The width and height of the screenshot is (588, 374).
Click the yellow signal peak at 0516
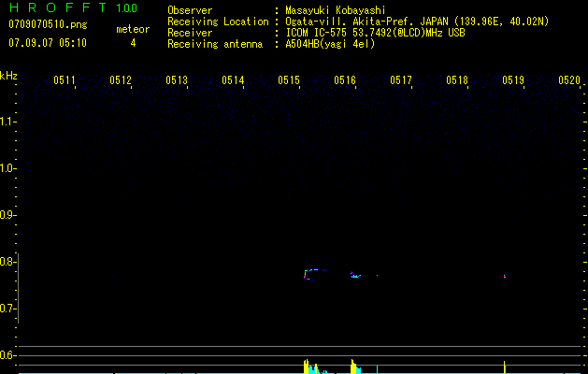point(353,367)
